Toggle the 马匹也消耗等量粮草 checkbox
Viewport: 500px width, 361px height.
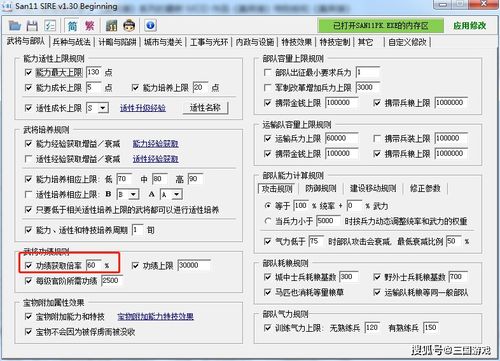click(267, 292)
